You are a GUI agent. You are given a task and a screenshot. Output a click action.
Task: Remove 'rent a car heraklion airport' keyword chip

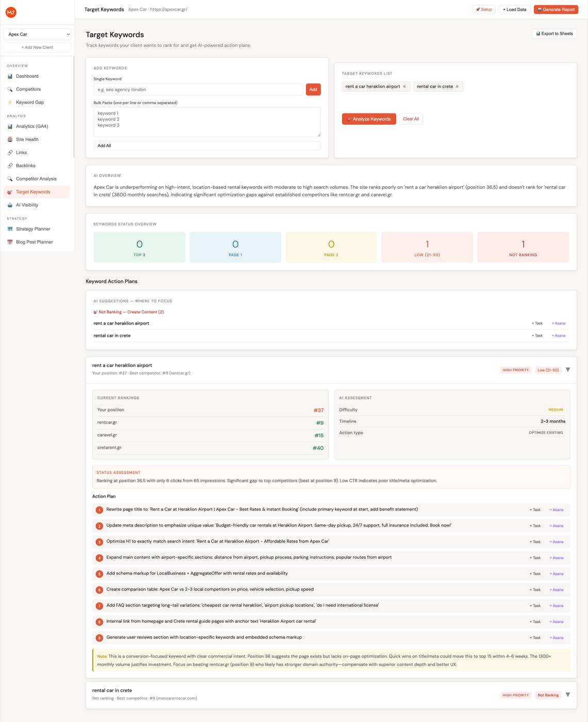click(x=405, y=87)
